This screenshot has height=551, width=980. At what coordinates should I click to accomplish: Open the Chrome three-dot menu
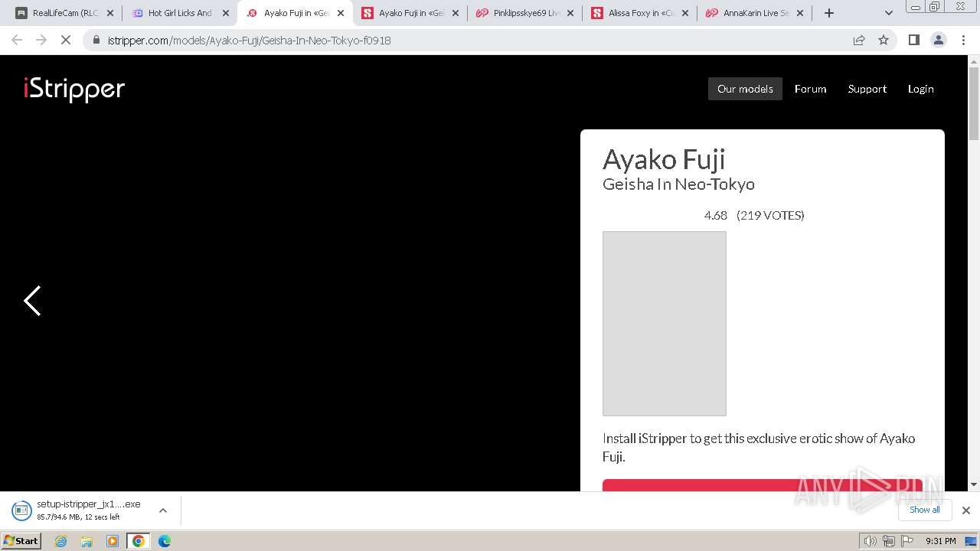pyautogui.click(x=964, y=40)
